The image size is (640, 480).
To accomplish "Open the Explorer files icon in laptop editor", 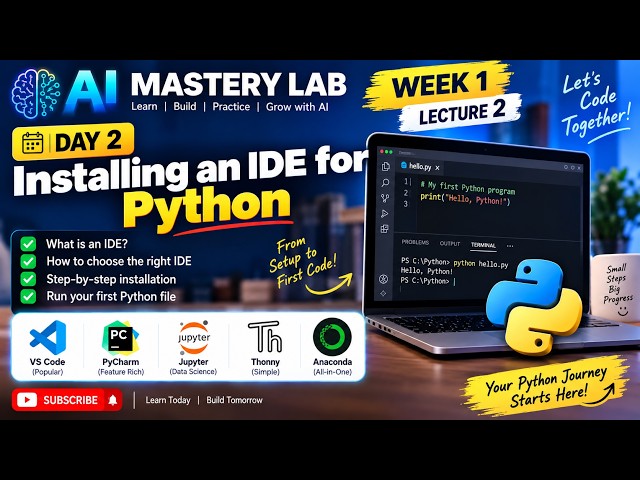I will tap(385, 167).
